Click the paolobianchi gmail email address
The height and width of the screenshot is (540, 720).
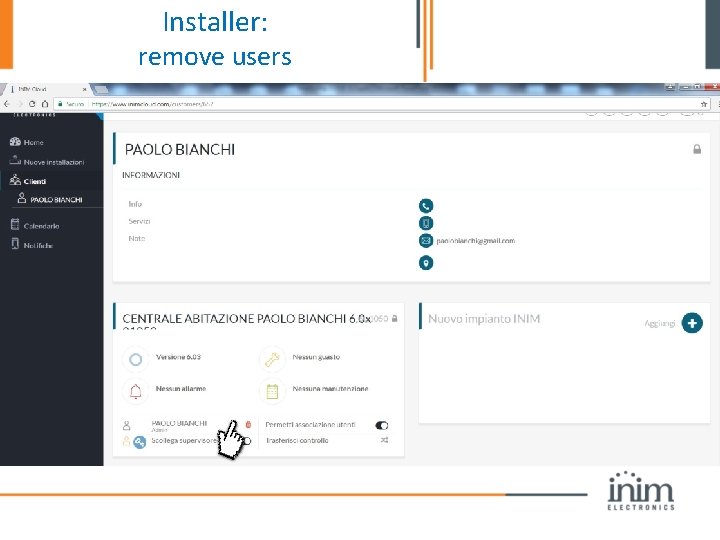click(x=475, y=241)
